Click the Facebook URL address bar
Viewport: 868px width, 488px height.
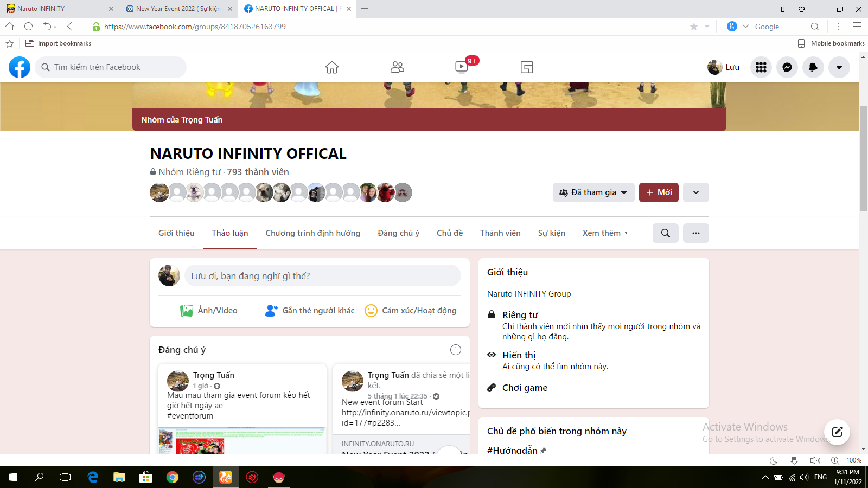point(195,27)
